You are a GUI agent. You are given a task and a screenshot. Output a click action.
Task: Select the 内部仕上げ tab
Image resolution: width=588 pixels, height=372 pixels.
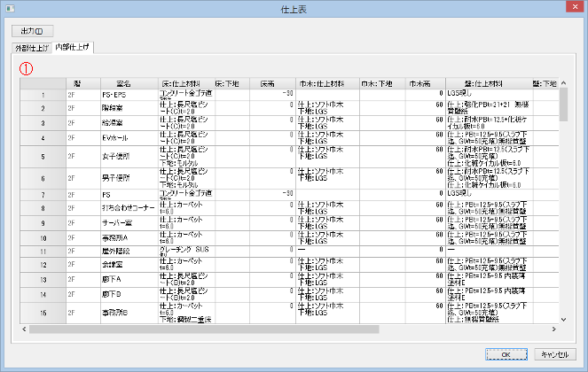tap(72, 46)
